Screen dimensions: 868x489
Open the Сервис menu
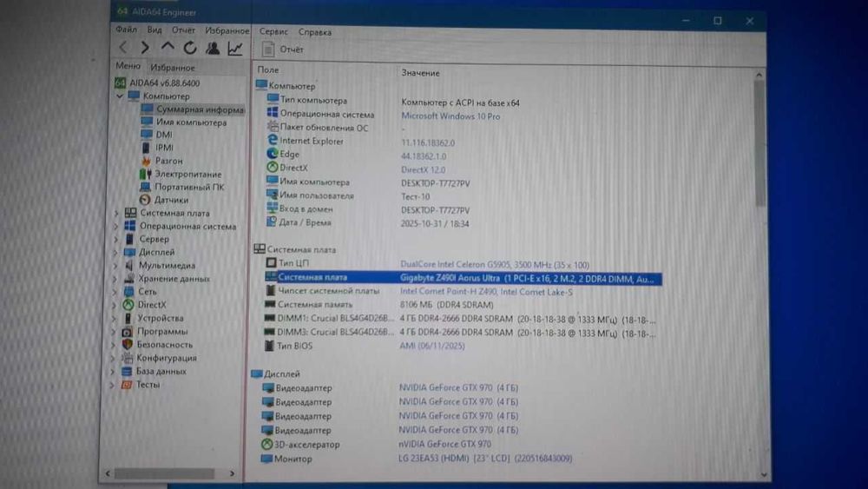(x=273, y=31)
